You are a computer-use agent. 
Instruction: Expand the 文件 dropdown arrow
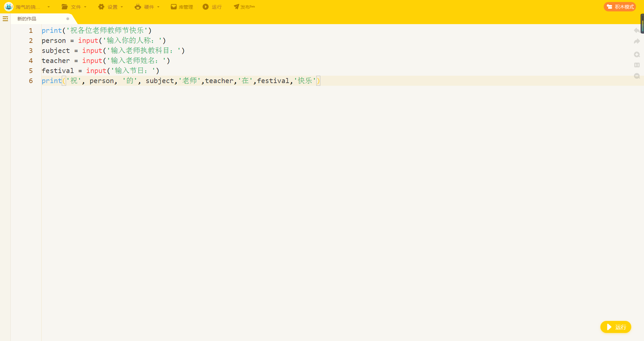85,7
